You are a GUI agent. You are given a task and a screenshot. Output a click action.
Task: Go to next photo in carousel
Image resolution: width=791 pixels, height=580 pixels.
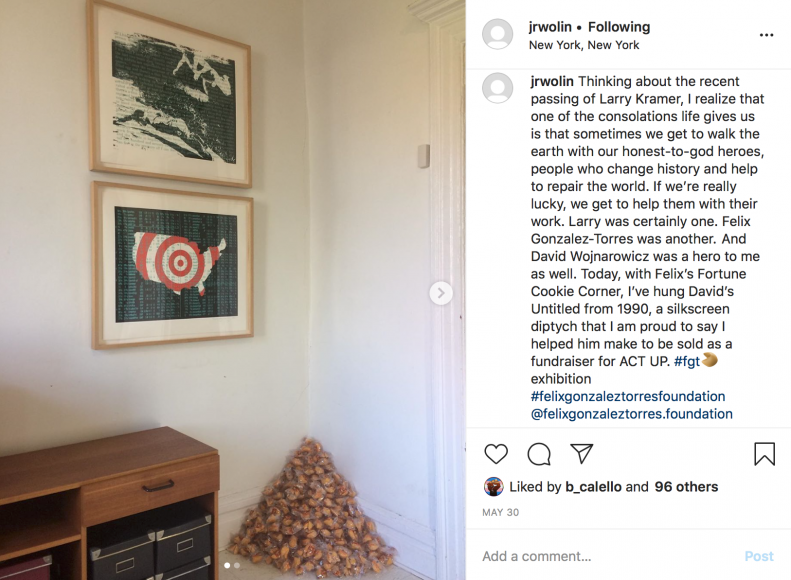[x=441, y=293]
